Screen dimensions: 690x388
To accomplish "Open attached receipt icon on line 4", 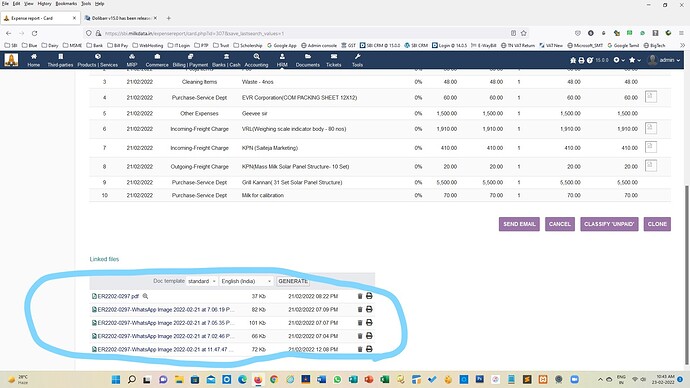I will coord(651,97).
